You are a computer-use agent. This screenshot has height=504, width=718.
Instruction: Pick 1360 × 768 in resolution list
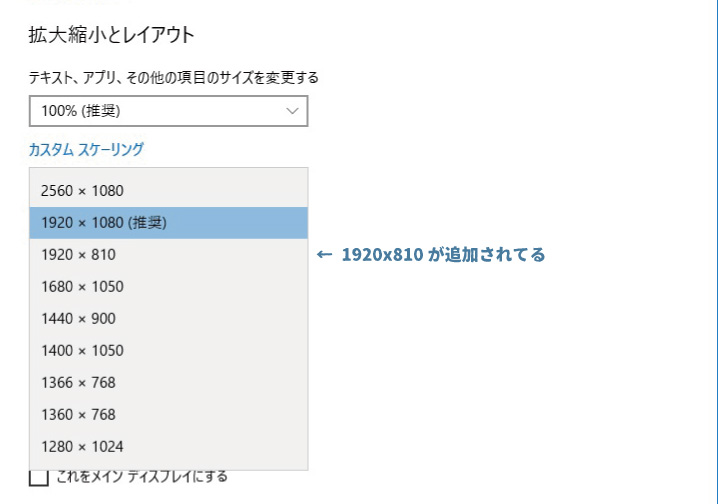(x=169, y=415)
